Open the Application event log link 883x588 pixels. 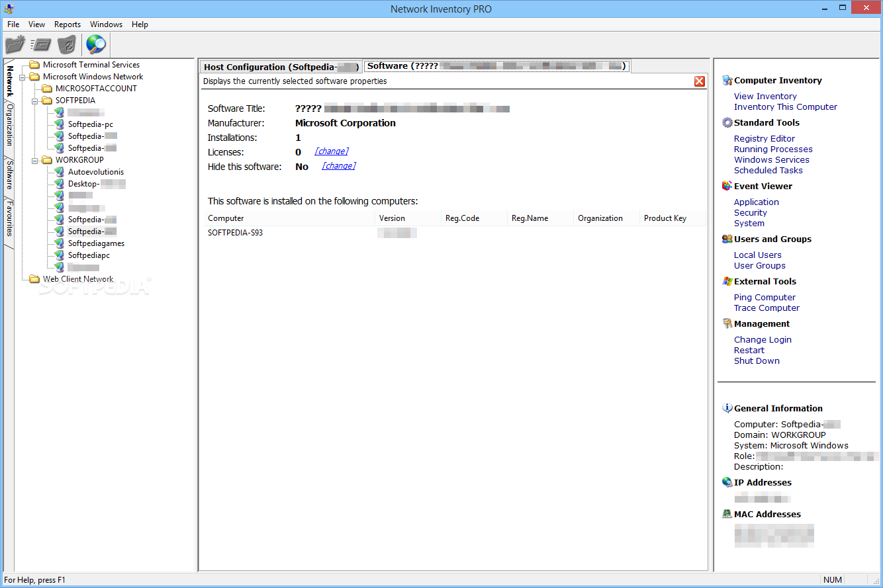pos(757,202)
